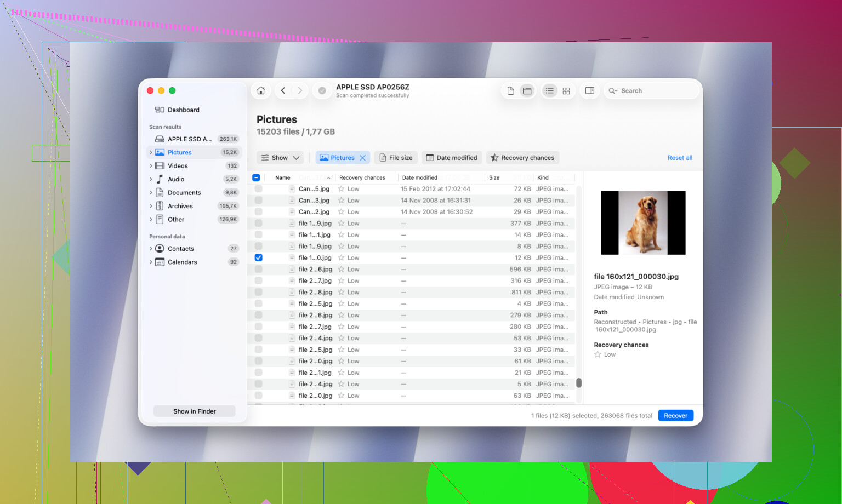Check the 811 KB file checkbox
This screenshot has width=842, height=504.
[258, 293]
